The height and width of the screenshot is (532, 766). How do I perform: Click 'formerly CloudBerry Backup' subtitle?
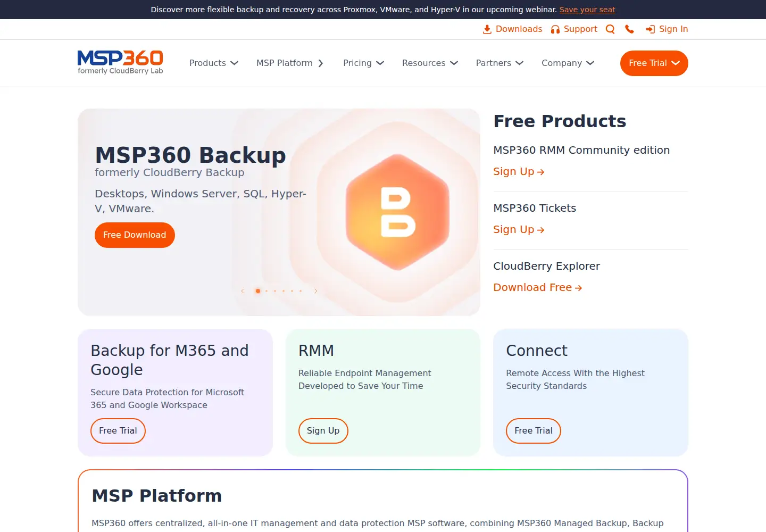coord(170,172)
